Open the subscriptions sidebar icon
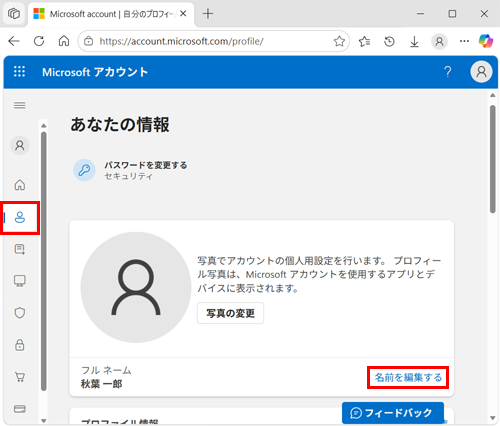The width and height of the screenshot is (500, 426). point(20,249)
